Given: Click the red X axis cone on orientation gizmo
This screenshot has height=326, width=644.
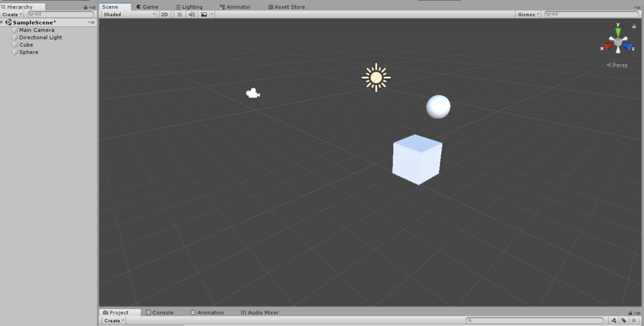Looking at the screenshot, I should (x=608, y=46).
